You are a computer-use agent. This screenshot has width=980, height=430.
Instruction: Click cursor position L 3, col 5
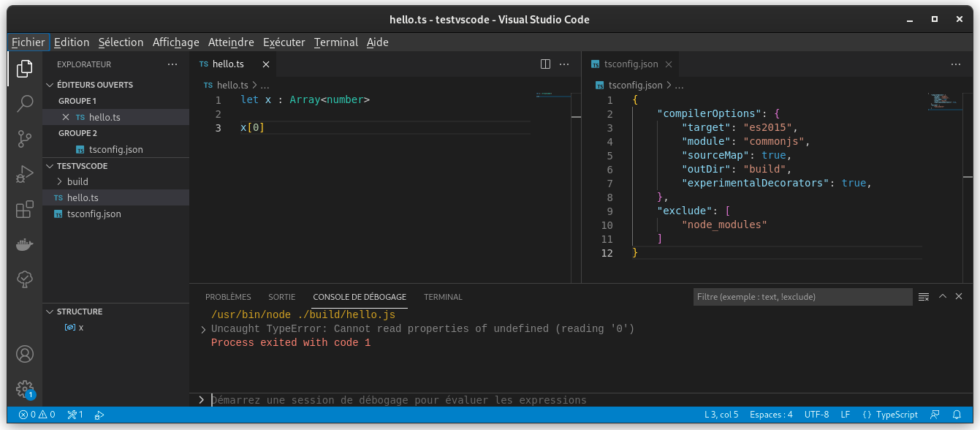coord(721,415)
